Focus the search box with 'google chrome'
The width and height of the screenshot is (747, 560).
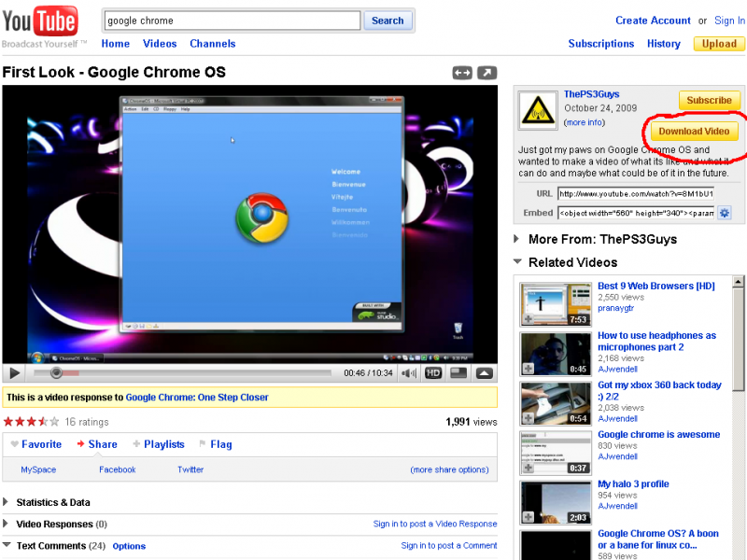click(232, 21)
